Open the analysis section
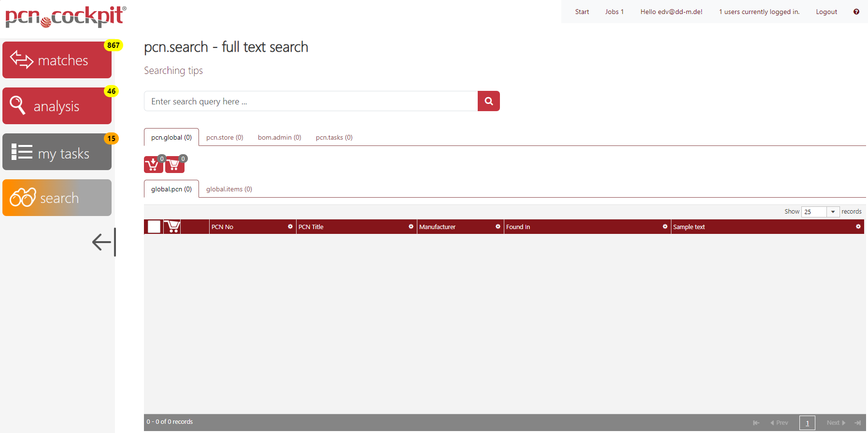This screenshot has height=433, width=868. coord(57,106)
